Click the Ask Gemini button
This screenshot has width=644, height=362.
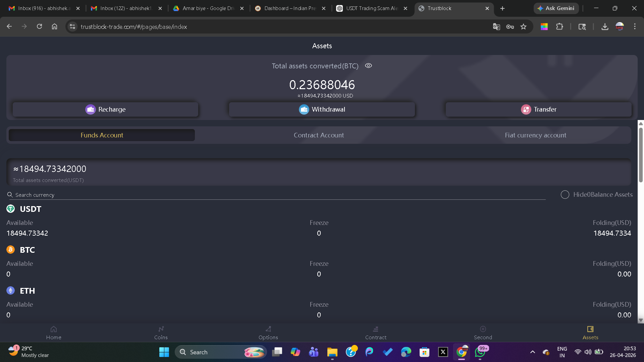pos(555,8)
